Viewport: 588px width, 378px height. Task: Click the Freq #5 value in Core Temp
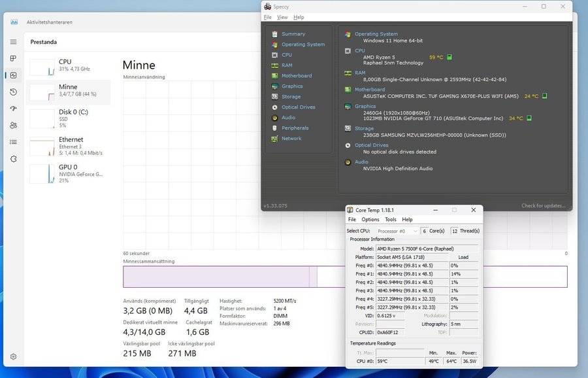[x=412, y=307]
